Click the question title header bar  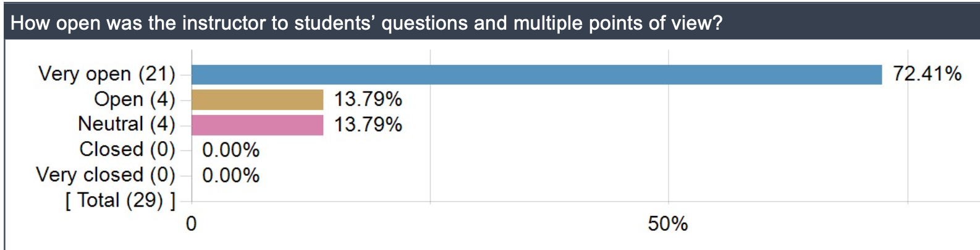coord(492,23)
